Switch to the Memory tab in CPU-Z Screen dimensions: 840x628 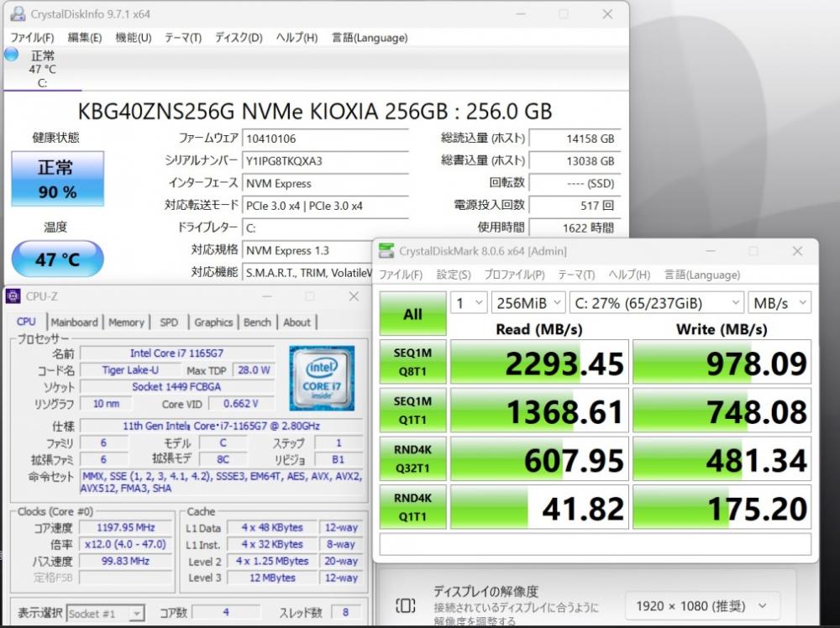(x=127, y=322)
